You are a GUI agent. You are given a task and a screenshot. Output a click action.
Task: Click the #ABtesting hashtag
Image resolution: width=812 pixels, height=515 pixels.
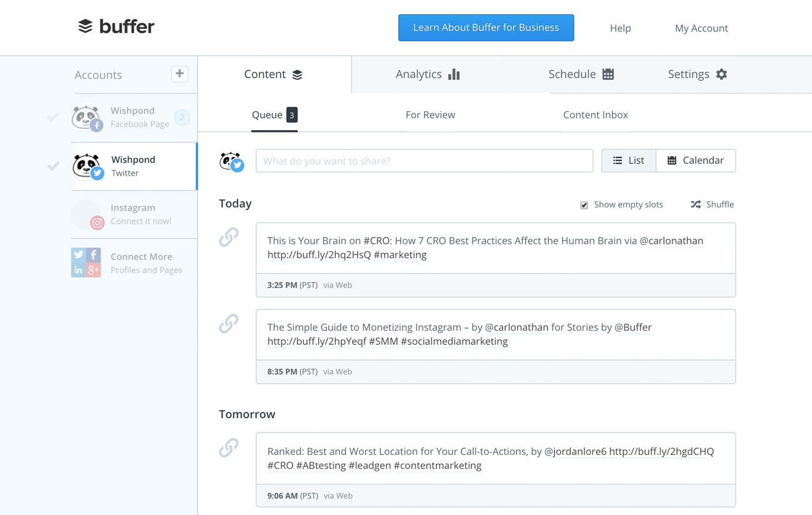(321, 466)
